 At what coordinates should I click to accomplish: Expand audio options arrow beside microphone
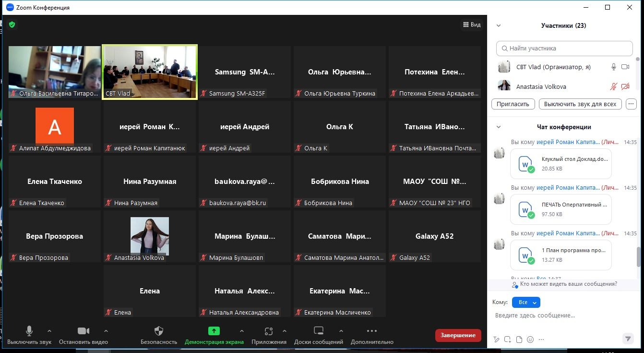coord(49,331)
